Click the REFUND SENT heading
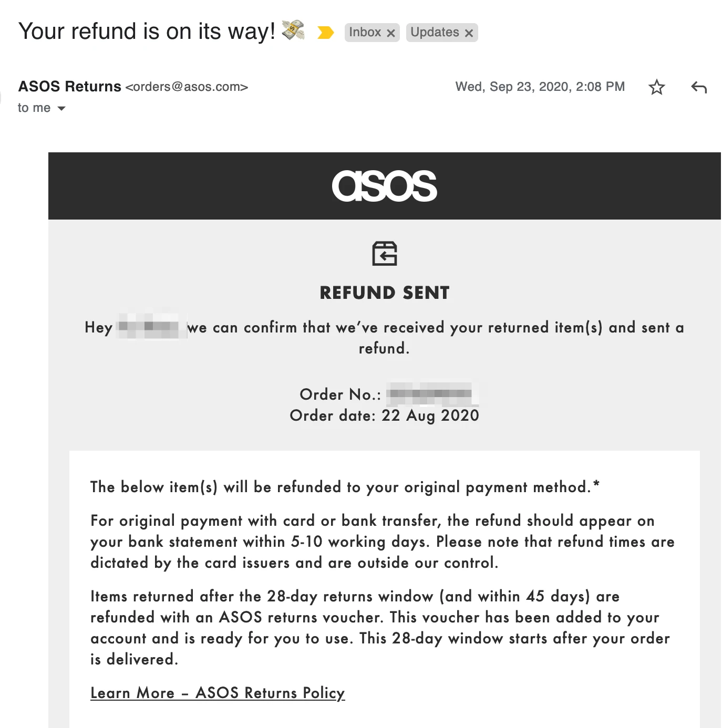The height and width of the screenshot is (728, 722). point(385,293)
